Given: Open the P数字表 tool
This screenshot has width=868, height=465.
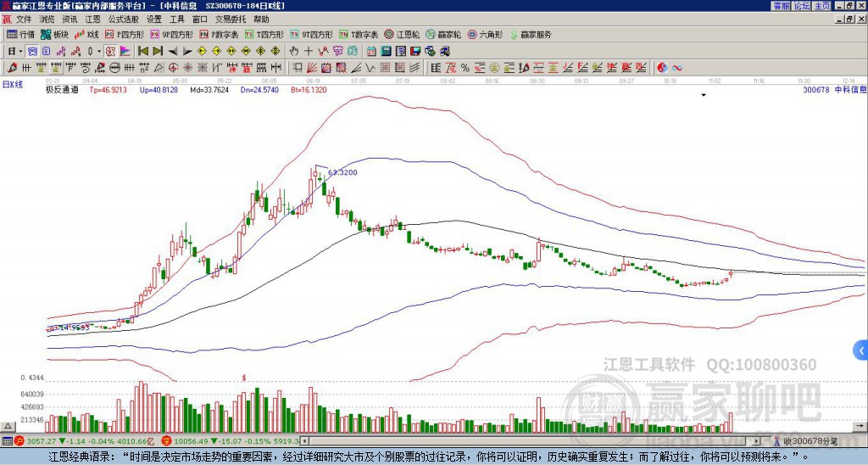Looking at the screenshot, I should point(219,34).
